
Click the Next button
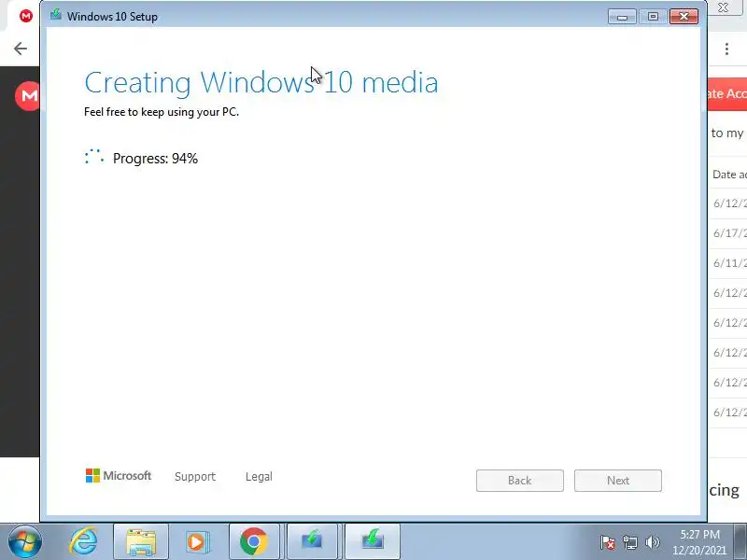click(618, 481)
